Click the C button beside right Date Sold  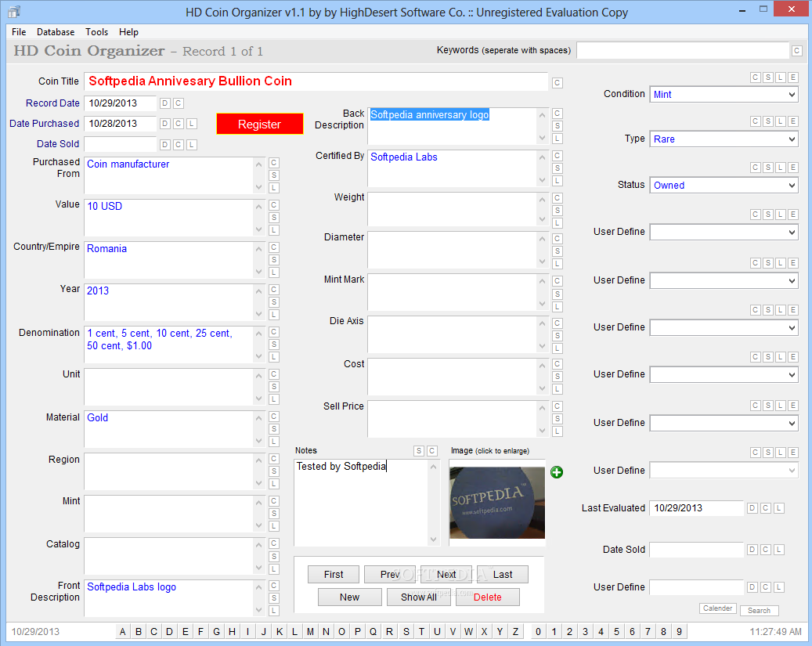coord(765,550)
